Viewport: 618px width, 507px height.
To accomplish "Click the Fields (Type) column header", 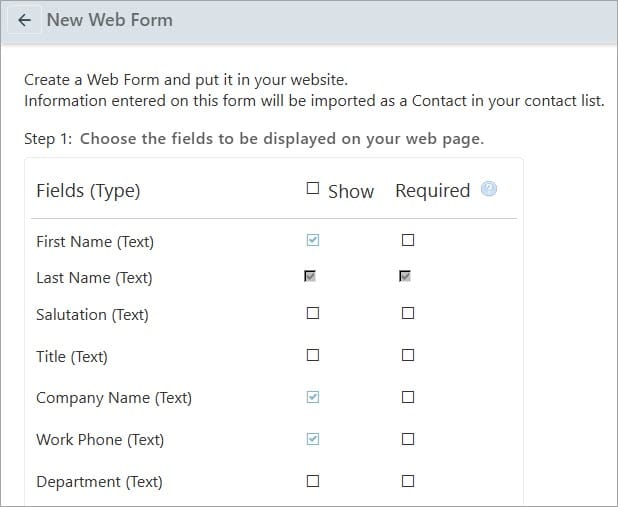I will [x=88, y=190].
